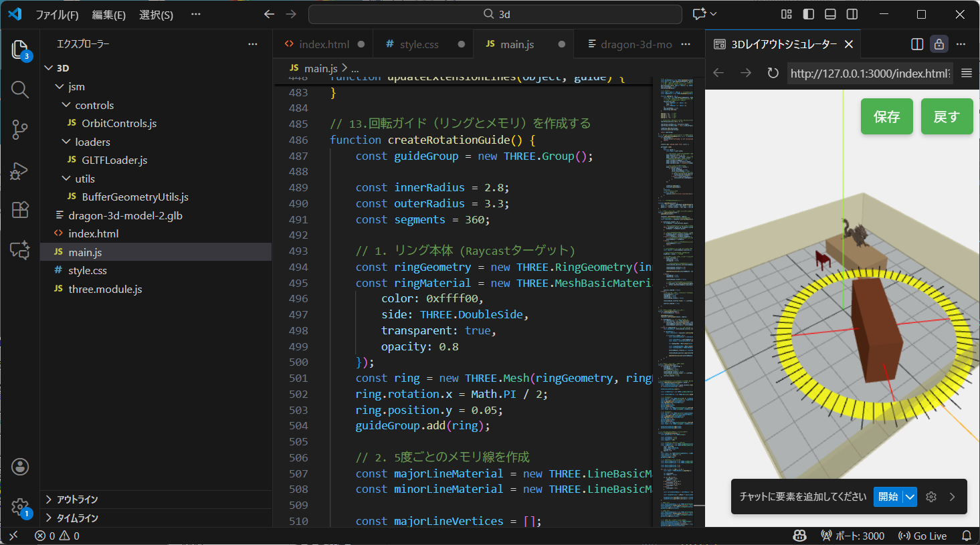Click the 戻す button in the preview
980x545 pixels.
point(947,116)
